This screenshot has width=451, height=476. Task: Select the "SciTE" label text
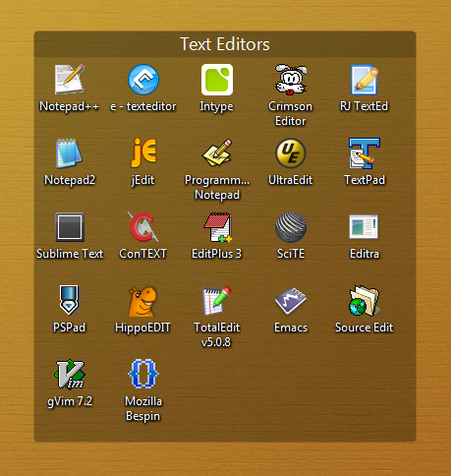(x=291, y=254)
